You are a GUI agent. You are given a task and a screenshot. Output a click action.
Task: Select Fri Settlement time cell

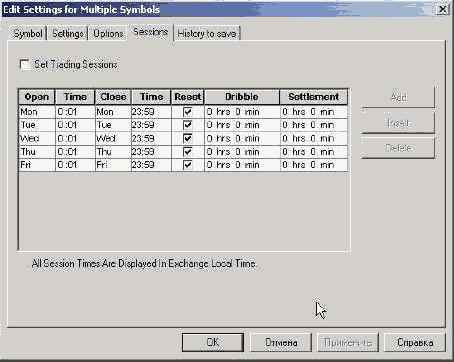[314, 165]
